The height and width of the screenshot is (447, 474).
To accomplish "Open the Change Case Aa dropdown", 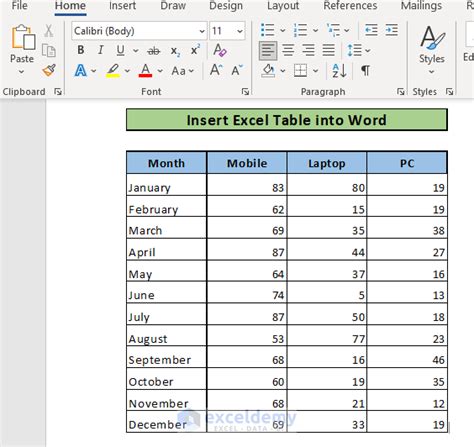I will [x=183, y=71].
